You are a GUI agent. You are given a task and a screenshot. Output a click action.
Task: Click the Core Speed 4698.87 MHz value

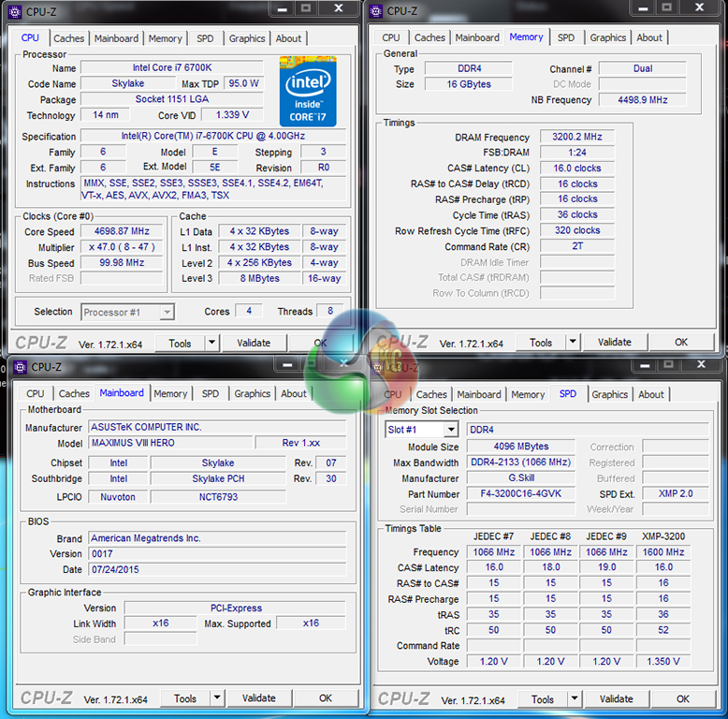[122, 231]
